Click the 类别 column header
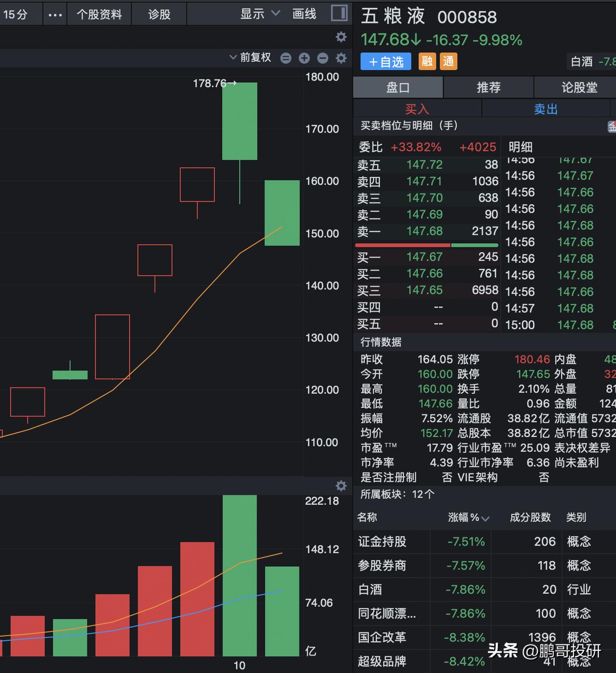 [576, 518]
